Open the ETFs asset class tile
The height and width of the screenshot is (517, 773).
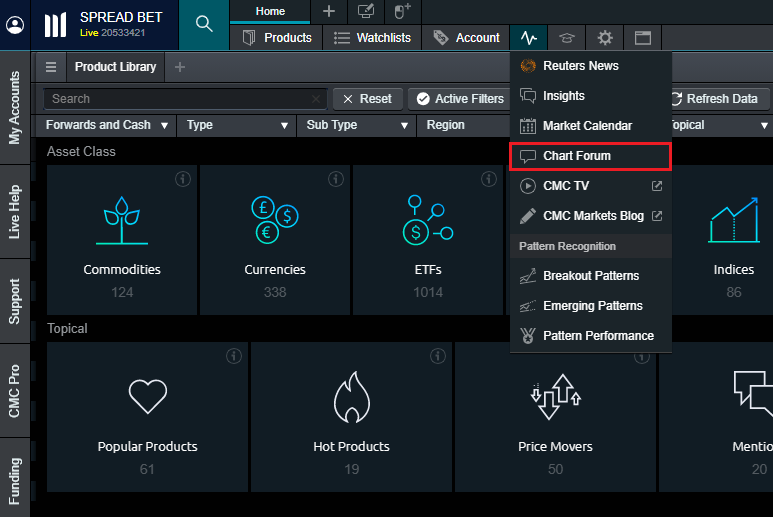click(428, 240)
